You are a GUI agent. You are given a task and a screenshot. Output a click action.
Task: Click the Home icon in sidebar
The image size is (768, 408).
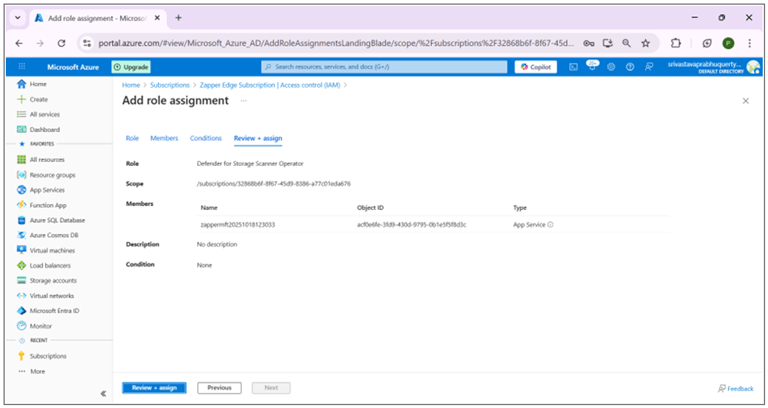click(22, 84)
